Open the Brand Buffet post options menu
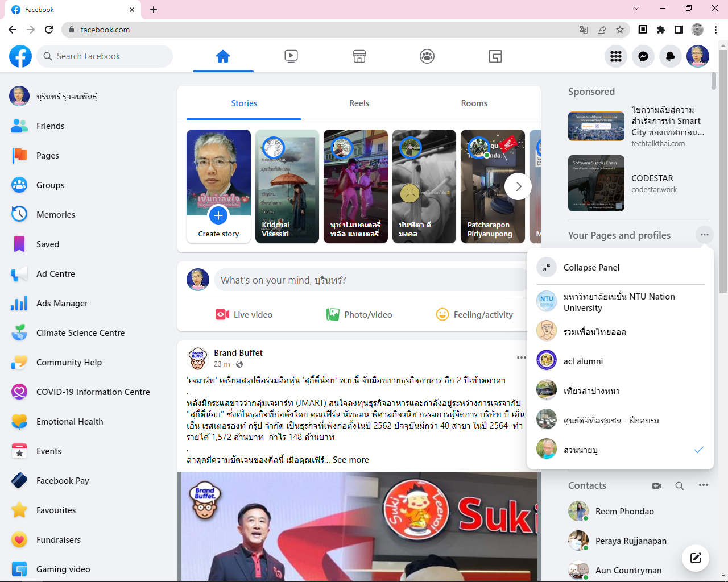The height and width of the screenshot is (582, 728). 521,357
